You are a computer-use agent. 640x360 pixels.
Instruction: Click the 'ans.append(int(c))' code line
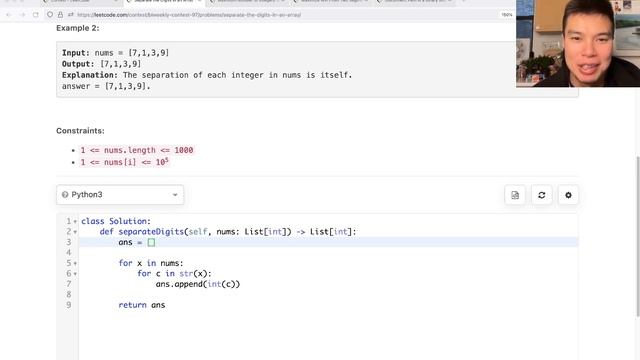[198, 284]
